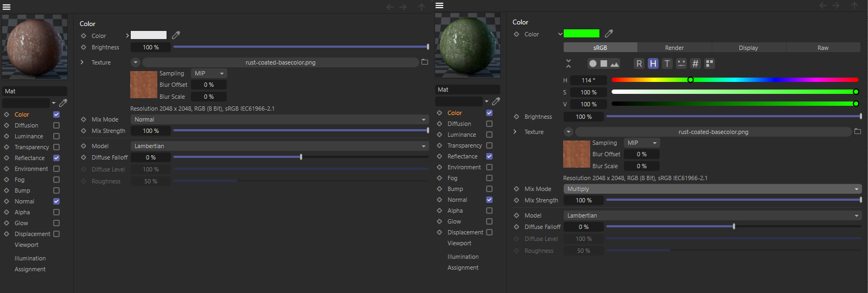The image size is (868, 293).
Task: Open the color-from-picture mode icon
Action: coord(615,63)
